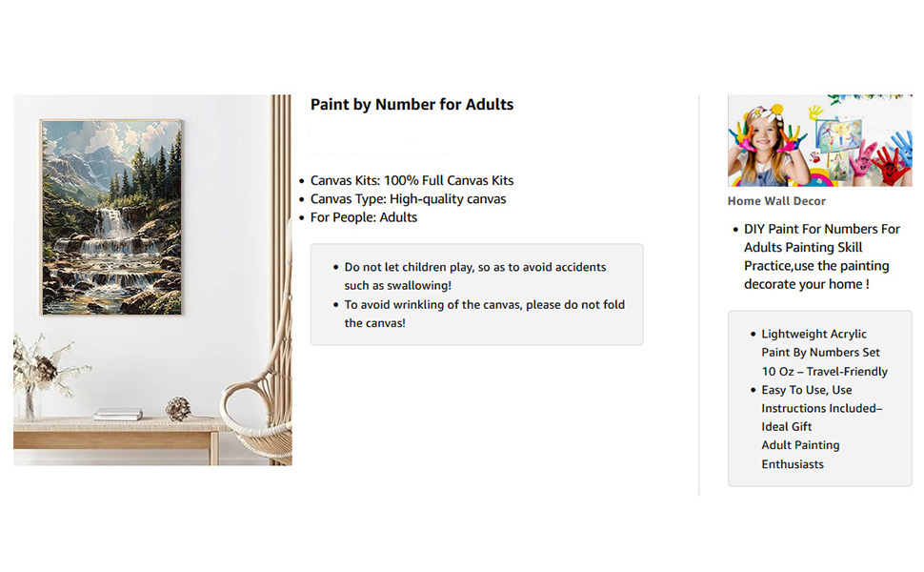The height and width of the screenshot is (572, 924).
Task: Click the waterfall painting product image
Action: 152,280
